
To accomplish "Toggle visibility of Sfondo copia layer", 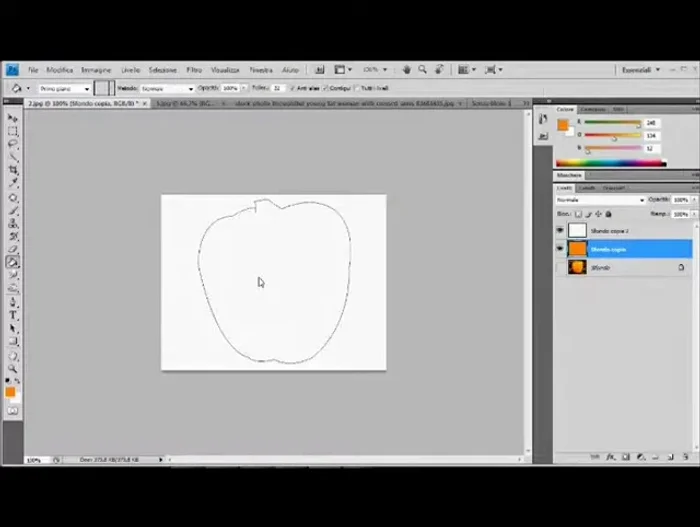I will pyautogui.click(x=560, y=249).
